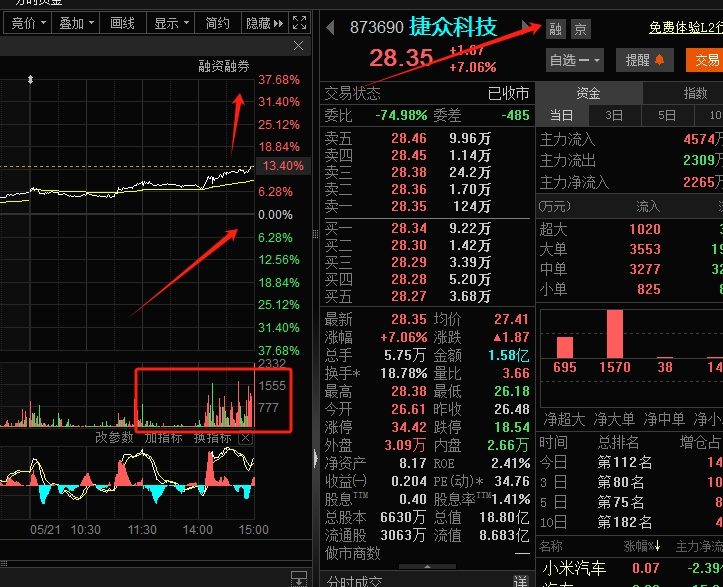Collapse quote panel with splitter arrow
Screen dimensions: 723x587
tap(316, 458)
